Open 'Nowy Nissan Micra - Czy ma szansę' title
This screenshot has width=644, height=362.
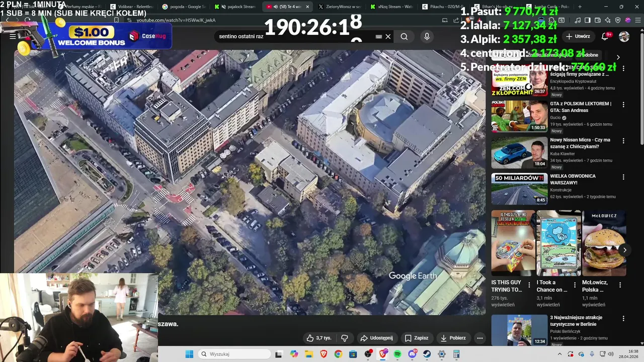pyautogui.click(x=580, y=143)
